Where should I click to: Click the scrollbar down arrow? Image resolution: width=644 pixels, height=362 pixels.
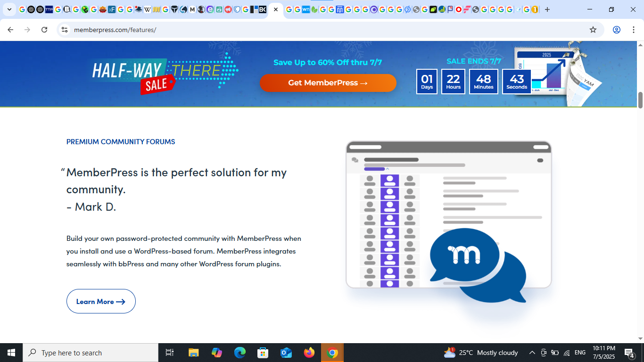coord(640,338)
